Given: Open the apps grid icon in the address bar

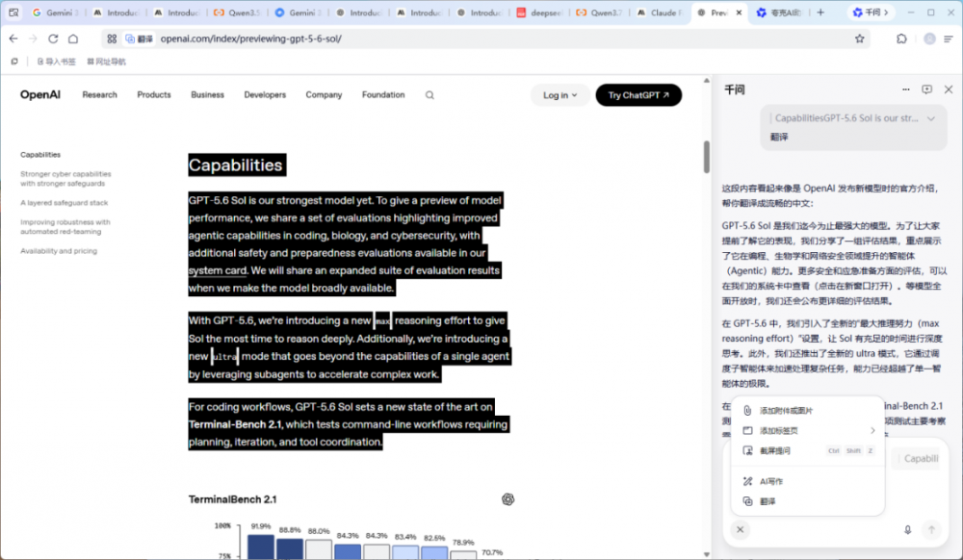Looking at the screenshot, I should coord(112,38).
